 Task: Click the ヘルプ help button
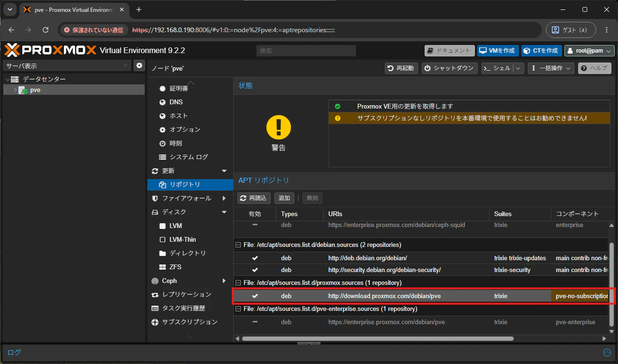[594, 68]
